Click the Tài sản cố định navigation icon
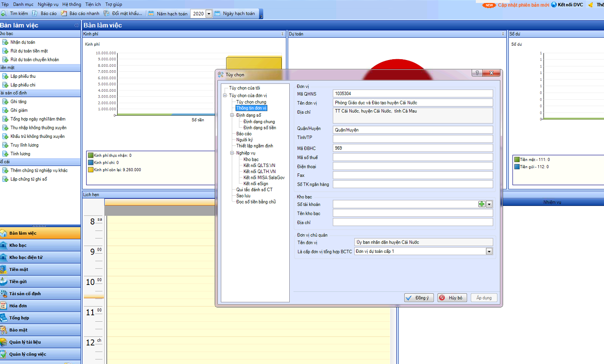 [x=3, y=293]
